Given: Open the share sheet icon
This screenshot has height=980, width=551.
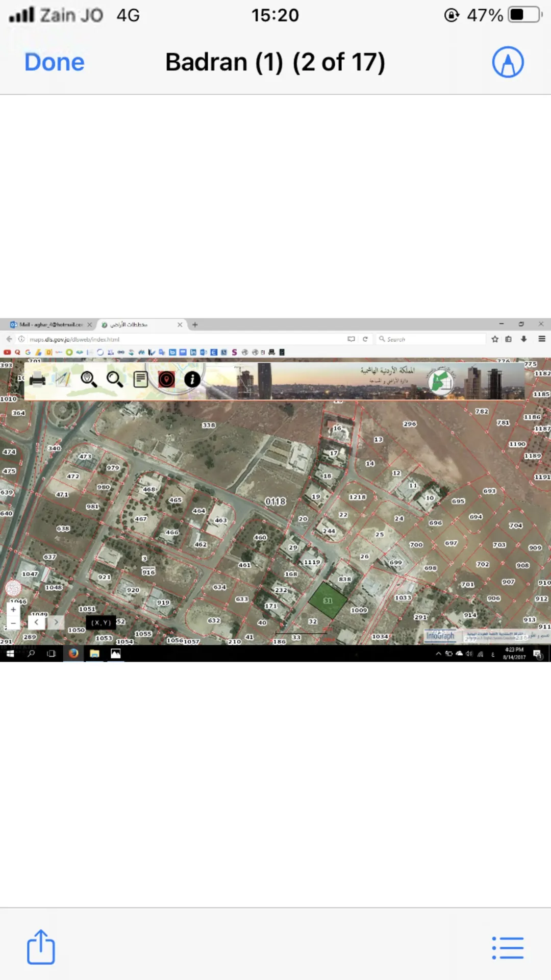Looking at the screenshot, I should (x=41, y=947).
